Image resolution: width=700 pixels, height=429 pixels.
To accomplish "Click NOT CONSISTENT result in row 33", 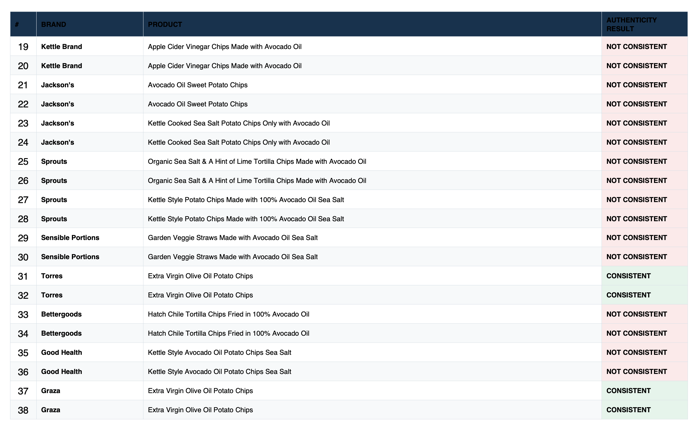I will (636, 315).
